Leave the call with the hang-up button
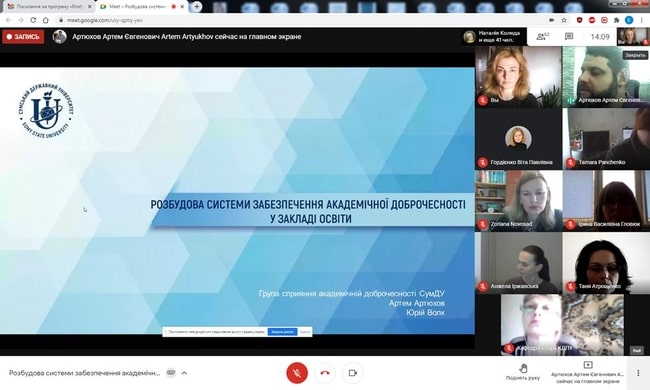 click(325, 373)
